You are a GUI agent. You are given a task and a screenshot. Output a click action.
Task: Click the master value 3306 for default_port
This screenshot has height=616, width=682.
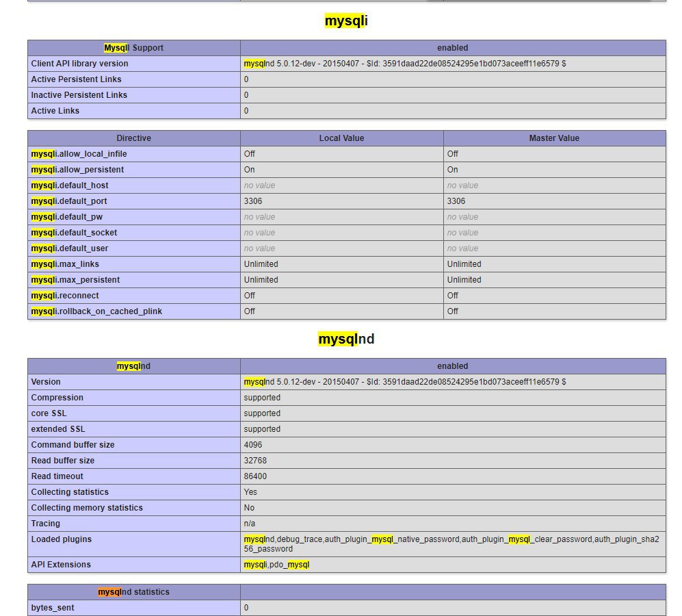coord(456,201)
